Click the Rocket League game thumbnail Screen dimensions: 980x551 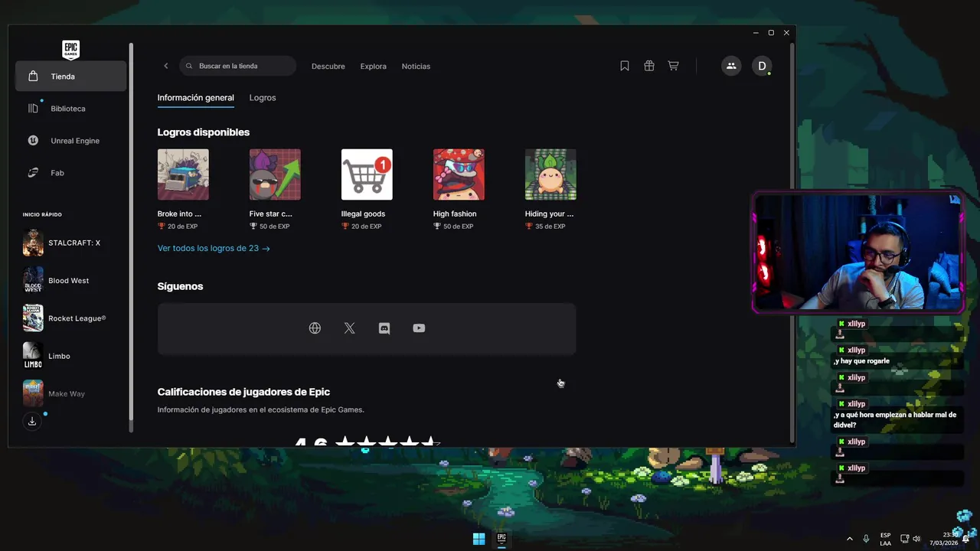pos(33,318)
